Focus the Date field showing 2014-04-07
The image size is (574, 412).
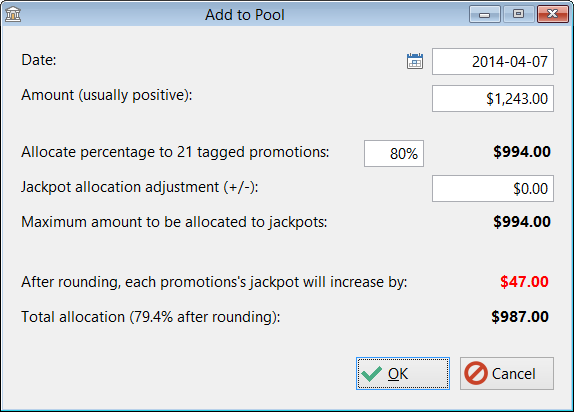pos(493,62)
